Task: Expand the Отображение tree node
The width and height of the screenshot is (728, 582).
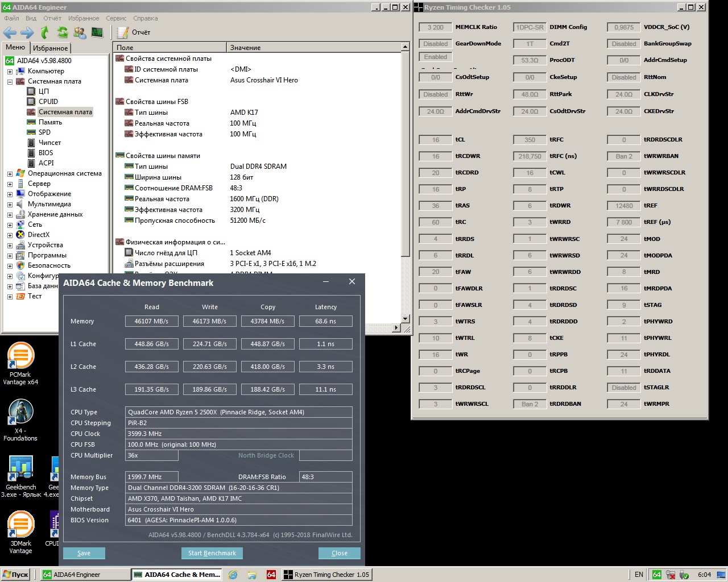Action: pyautogui.click(x=10, y=194)
